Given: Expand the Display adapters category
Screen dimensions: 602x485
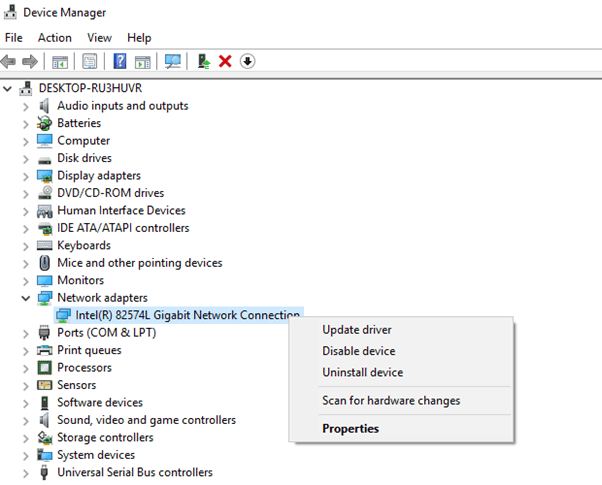Looking at the screenshot, I should coord(25,176).
